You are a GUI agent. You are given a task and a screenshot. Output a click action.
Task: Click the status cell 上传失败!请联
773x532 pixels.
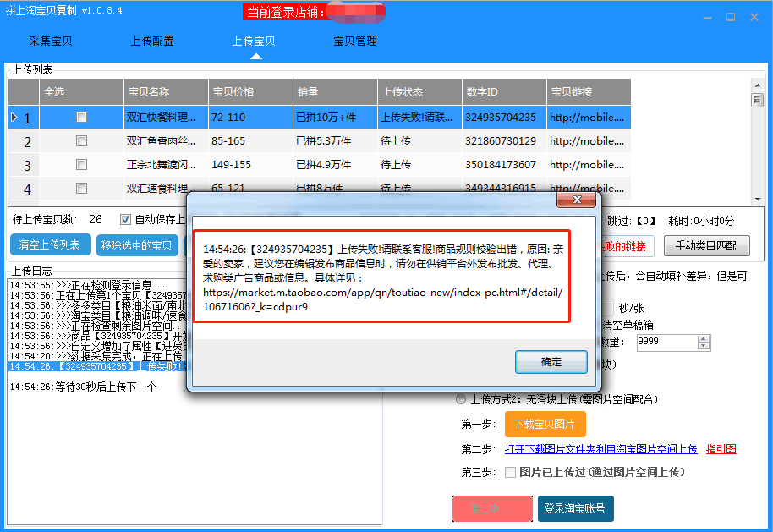point(419,118)
